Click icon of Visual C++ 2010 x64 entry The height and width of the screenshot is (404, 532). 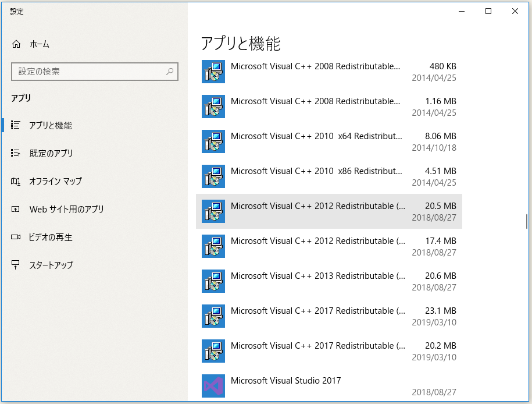213,141
